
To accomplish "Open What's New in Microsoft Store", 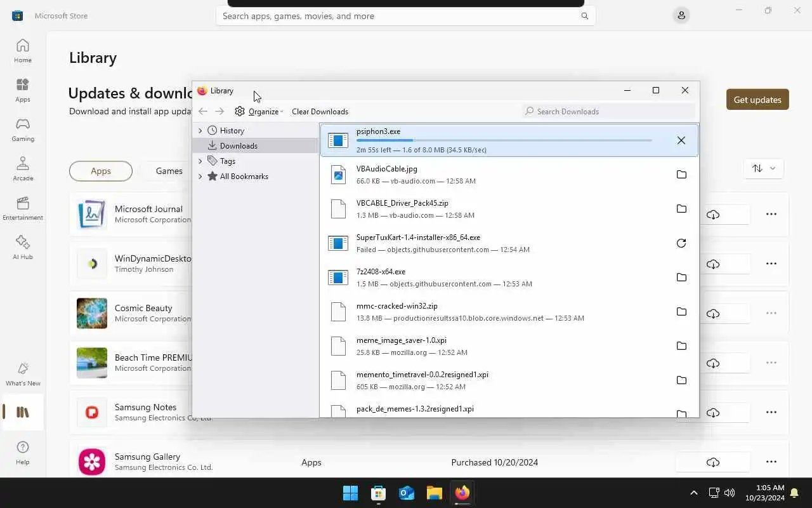I will pyautogui.click(x=23, y=374).
